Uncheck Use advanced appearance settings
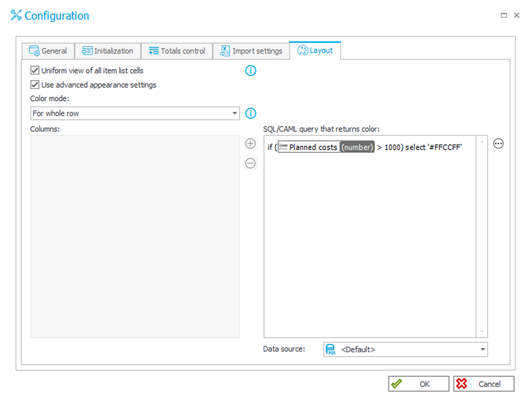Screen dimensions: 530x399 [35, 85]
